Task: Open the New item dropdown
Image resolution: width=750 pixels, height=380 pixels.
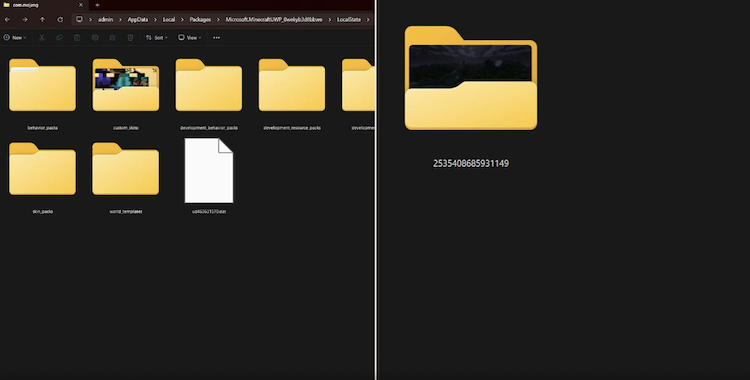Action: tap(14, 37)
